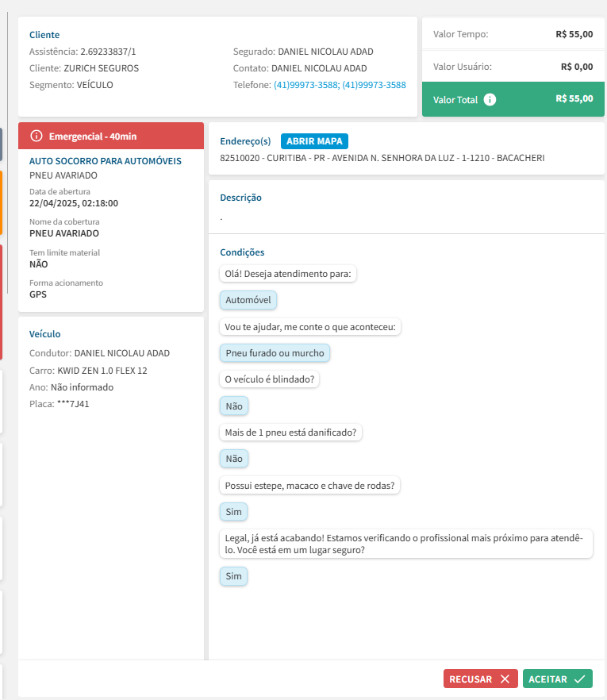The image size is (607, 700).
Task: Click the address line under Endereço(s)
Action: point(382,158)
